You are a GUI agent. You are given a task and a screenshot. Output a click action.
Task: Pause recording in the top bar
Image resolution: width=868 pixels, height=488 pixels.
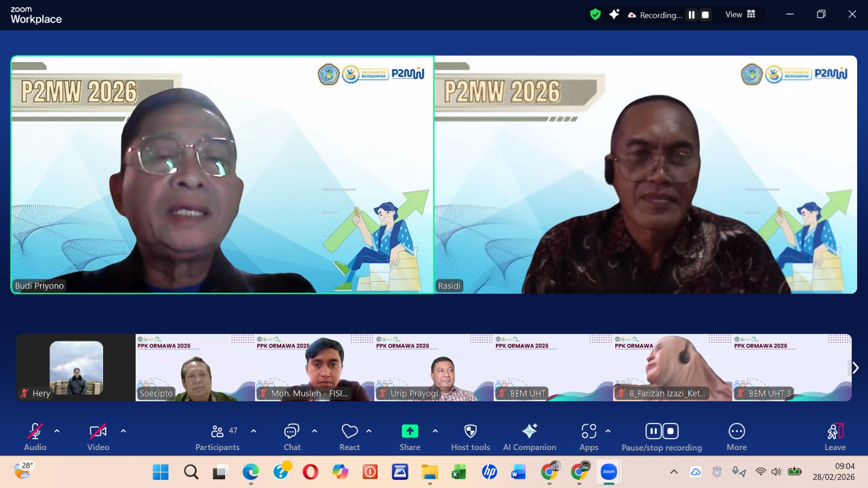point(692,15)
